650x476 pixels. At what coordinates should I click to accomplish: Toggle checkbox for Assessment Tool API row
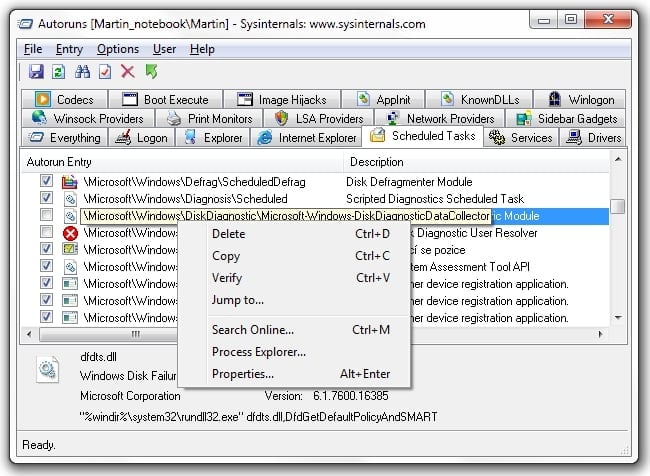pos(46,266)
